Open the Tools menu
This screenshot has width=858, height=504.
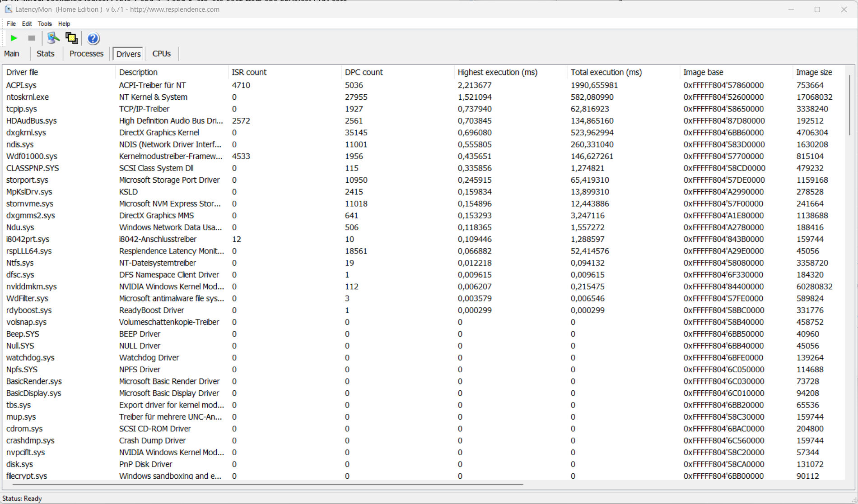[x=44, y=24]
